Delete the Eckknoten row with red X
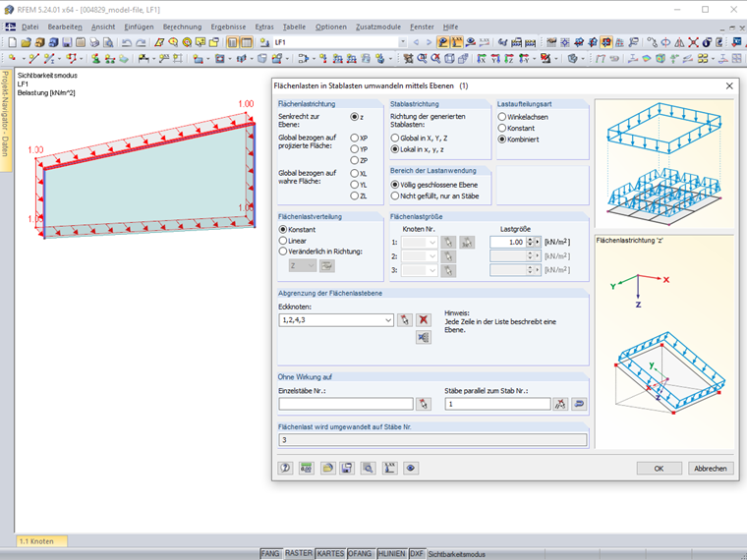Screen dimensions: 747x560 click(x=423, y=320)
